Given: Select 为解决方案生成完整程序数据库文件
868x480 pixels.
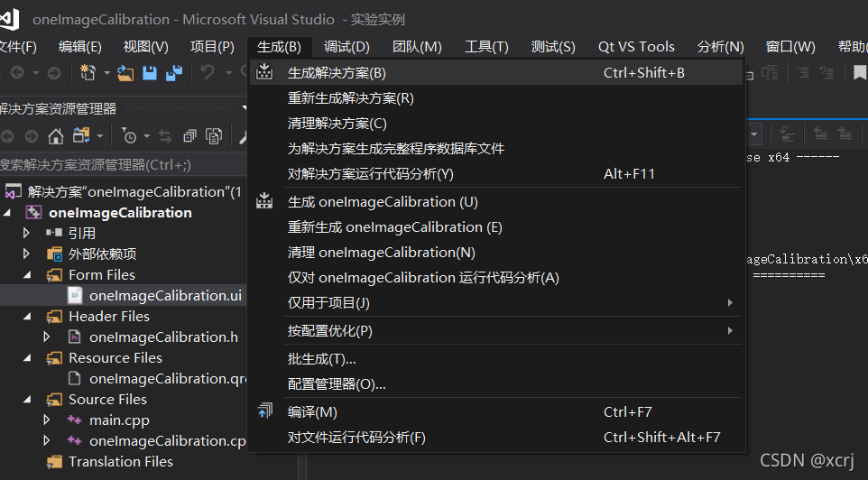Looking at the screenshot, I should (x=496, y=148).
